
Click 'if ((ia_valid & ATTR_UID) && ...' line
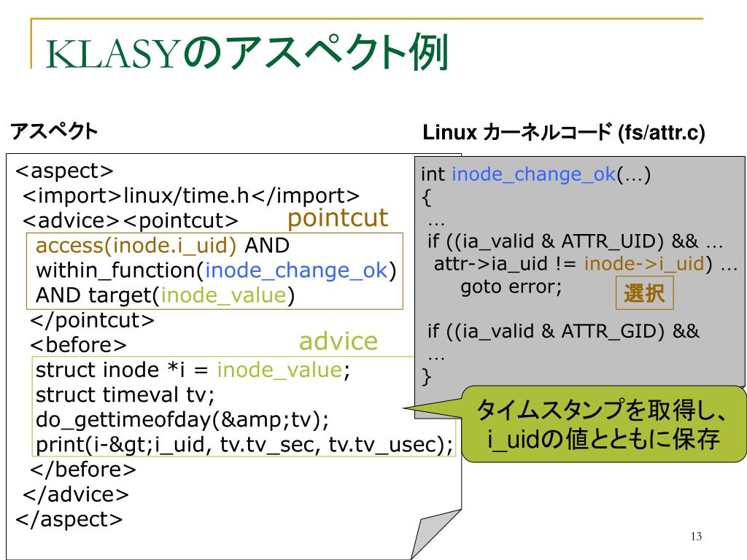pyautogui.click(x=575, y=241)
